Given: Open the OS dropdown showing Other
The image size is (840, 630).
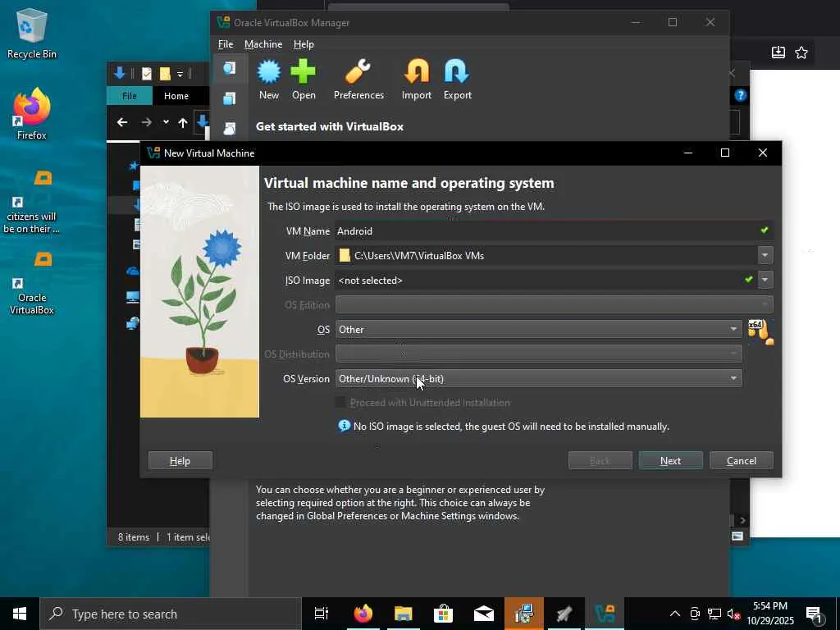Looking at the screenshot, I should (538, 330).
